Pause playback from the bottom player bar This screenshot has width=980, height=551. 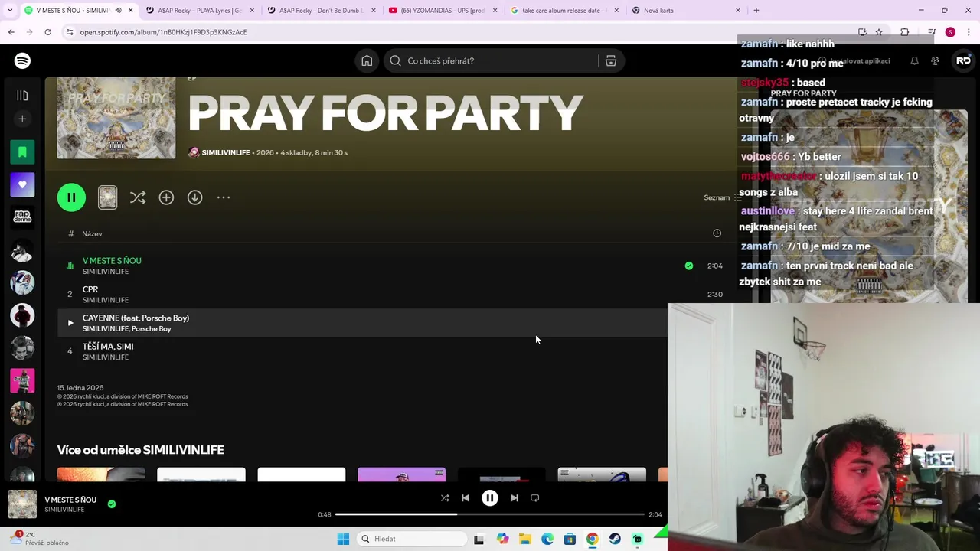point(490,498)
